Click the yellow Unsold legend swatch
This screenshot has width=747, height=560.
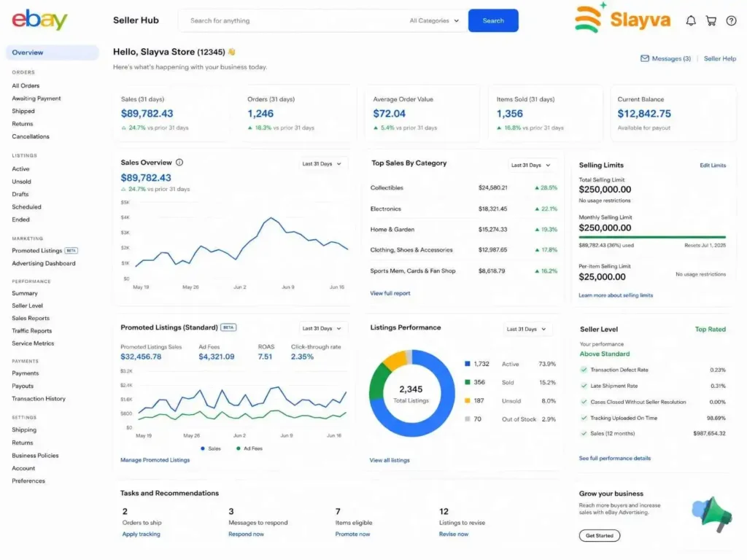(468, 400)
